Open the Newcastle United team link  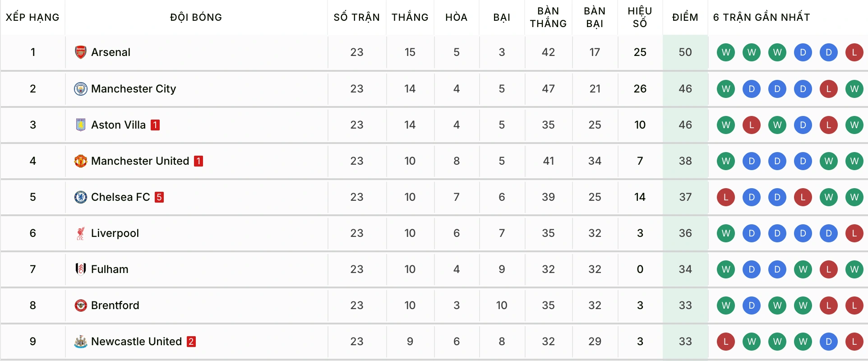(136, 341)
